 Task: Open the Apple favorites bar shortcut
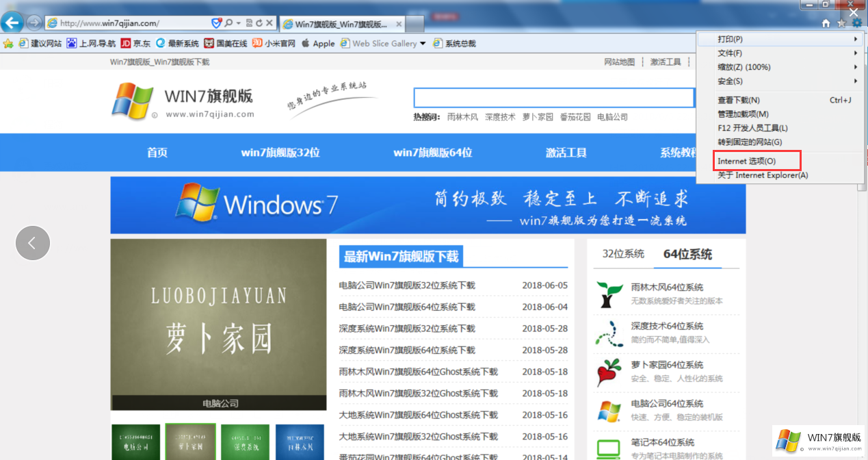click(x=317, y=43)
